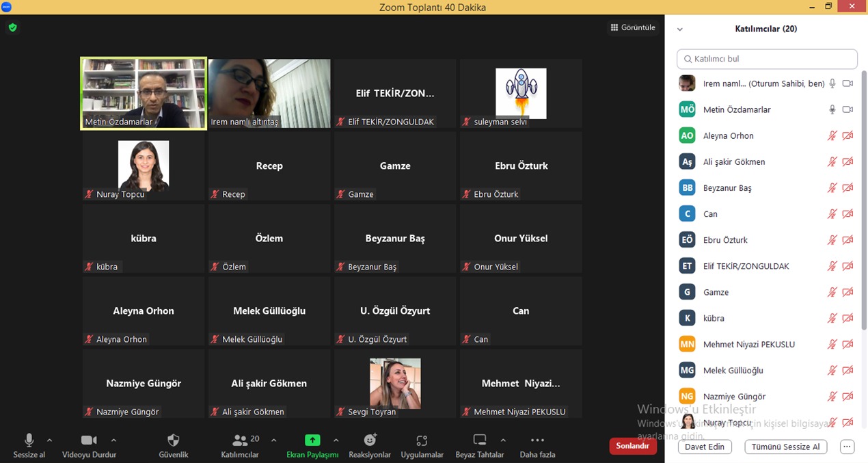Viewport: 868px width, 463px height.
Task: Open the Uygulamalar apps panel
Action: pyautogui.click(x=422, y=440)
